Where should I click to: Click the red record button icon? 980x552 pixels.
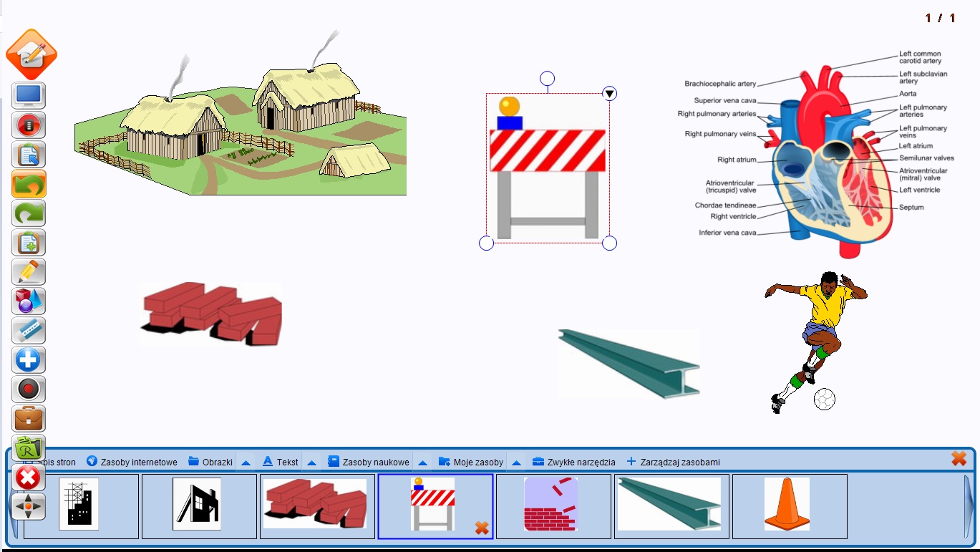click(x=29, y=389)
